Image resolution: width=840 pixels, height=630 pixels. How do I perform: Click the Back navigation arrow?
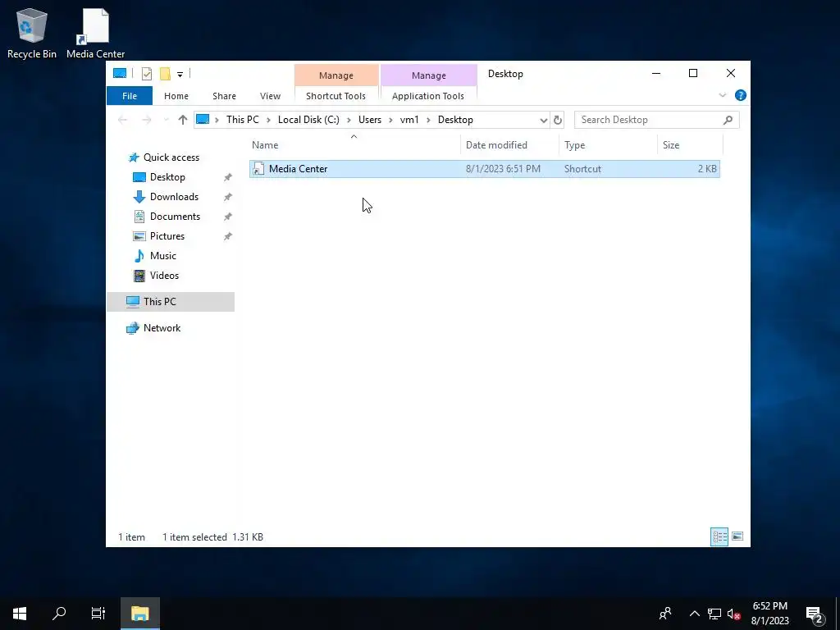(x=123, y=120)
